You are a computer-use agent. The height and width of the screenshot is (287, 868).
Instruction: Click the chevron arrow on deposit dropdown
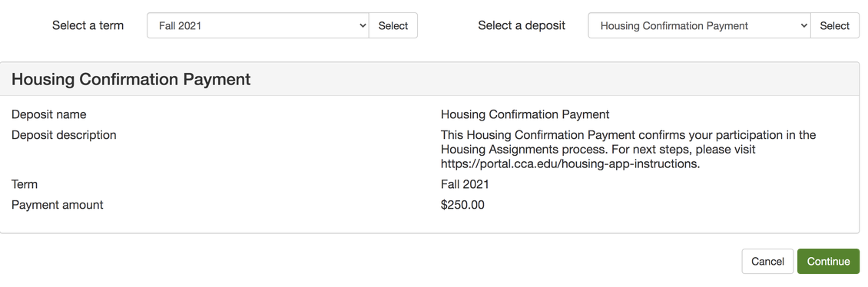(x=804, y=25)
